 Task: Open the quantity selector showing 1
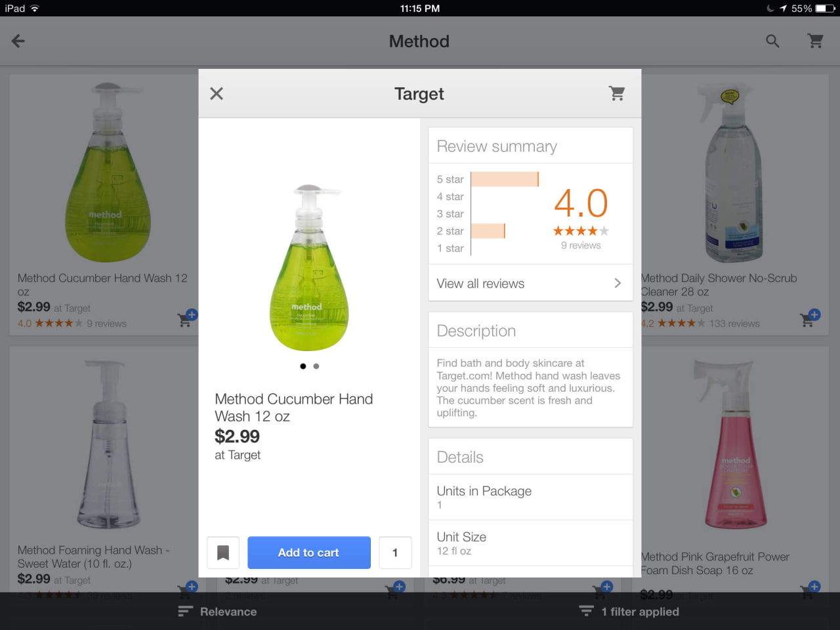point(395,553)
